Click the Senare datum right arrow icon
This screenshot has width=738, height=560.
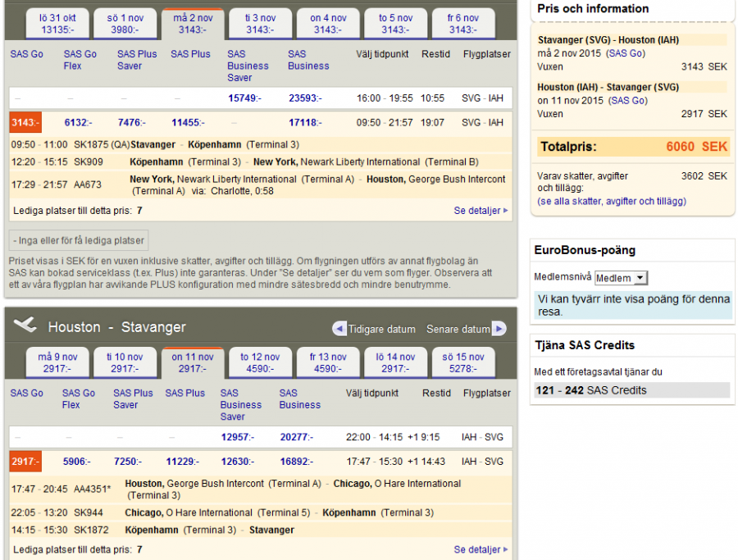click(499, 329)
